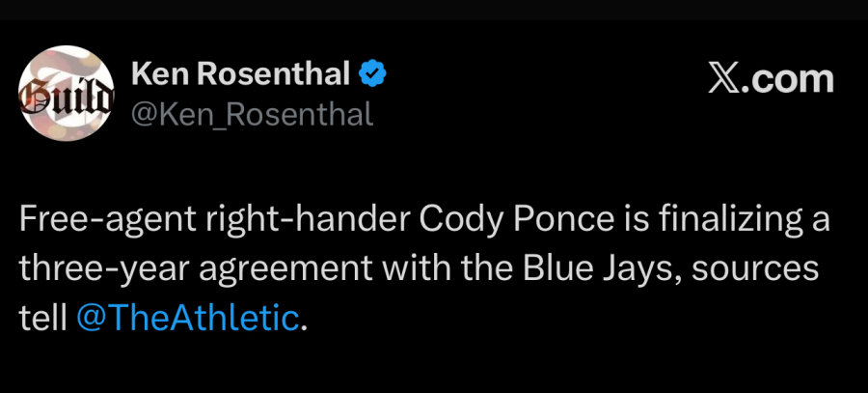Click the @Ken_Rosenthal handle
This screenshot has width=868, height=393.
251,115
